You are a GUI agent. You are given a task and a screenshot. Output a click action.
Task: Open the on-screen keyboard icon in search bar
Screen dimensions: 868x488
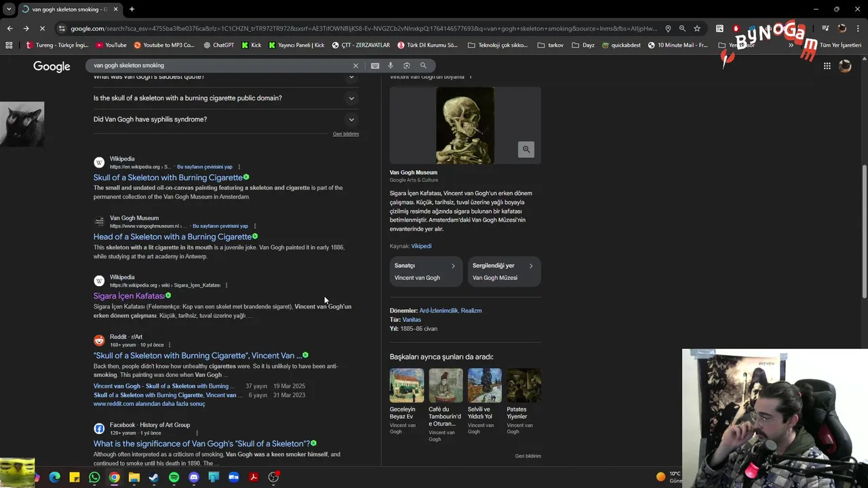point(375,66)
